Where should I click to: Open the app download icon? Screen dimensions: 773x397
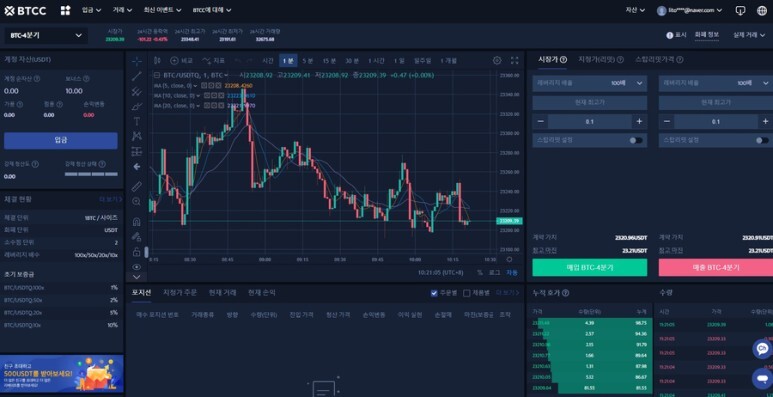click(x=740, y=10)
